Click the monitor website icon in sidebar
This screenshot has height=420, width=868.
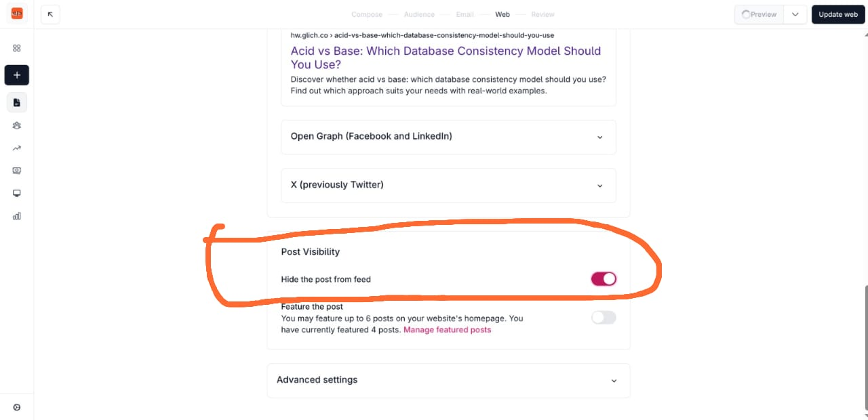(x=17, y=193)
